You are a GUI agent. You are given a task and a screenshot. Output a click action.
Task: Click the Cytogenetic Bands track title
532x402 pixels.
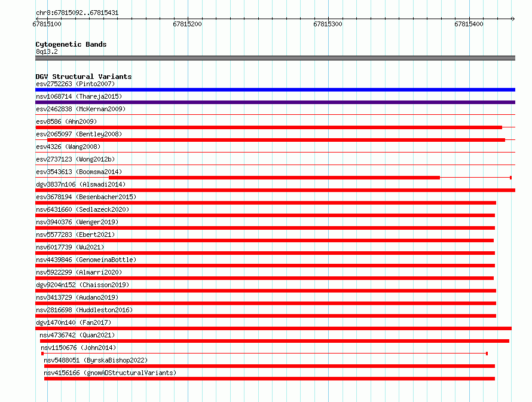tap(71, 44)
